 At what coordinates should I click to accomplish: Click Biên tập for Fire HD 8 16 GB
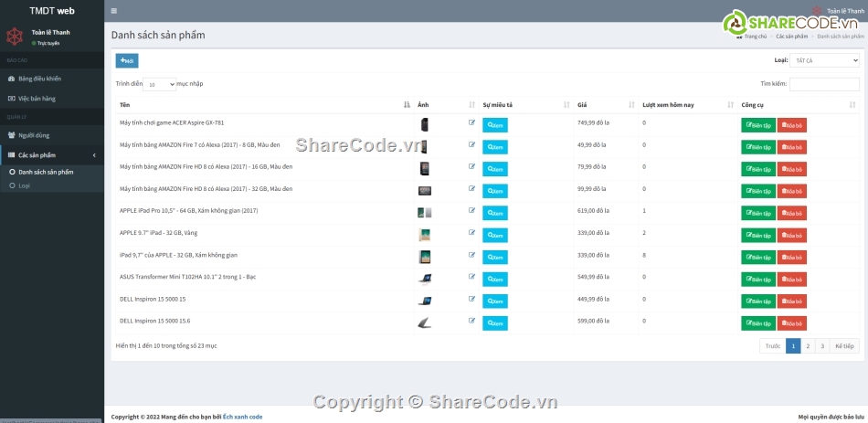click(758, 169)
